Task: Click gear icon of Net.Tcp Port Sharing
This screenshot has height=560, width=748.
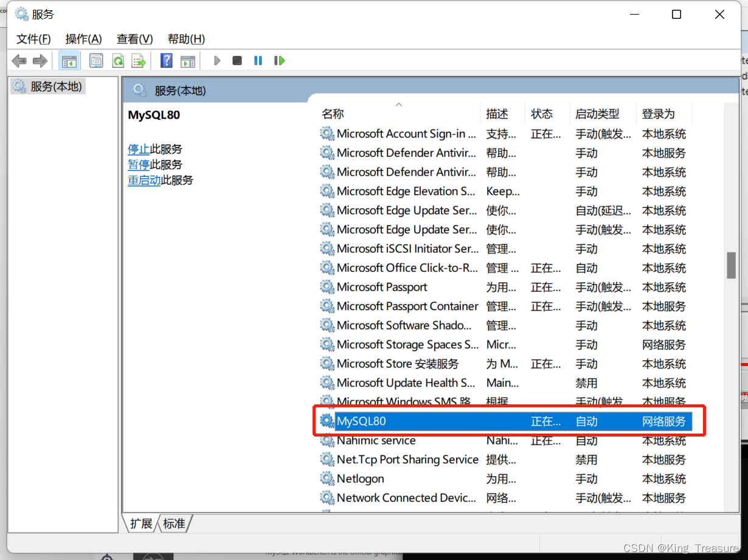Action: (327, 459)
